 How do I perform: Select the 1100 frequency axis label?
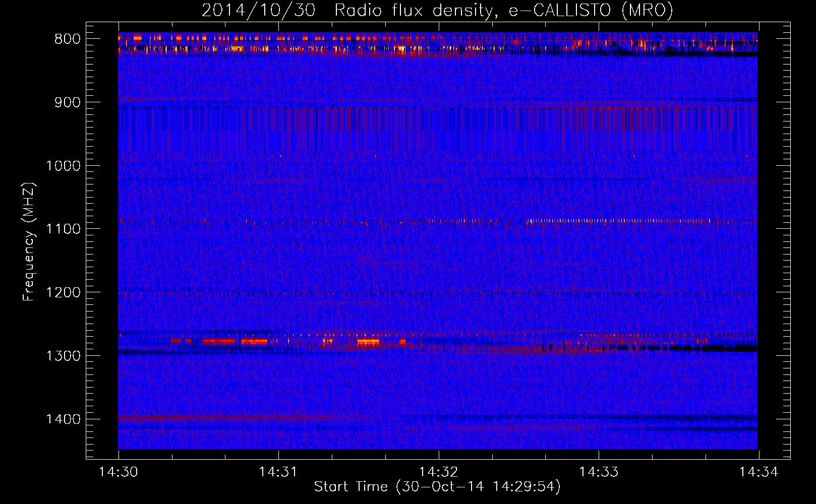pos(63,229)
